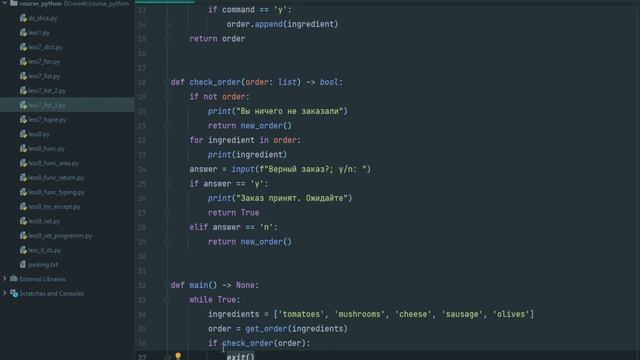Click the 'External Libraries' label
The width and height of the screenshot is (640, 360).
pyautogui.click(x=42, y=279)
